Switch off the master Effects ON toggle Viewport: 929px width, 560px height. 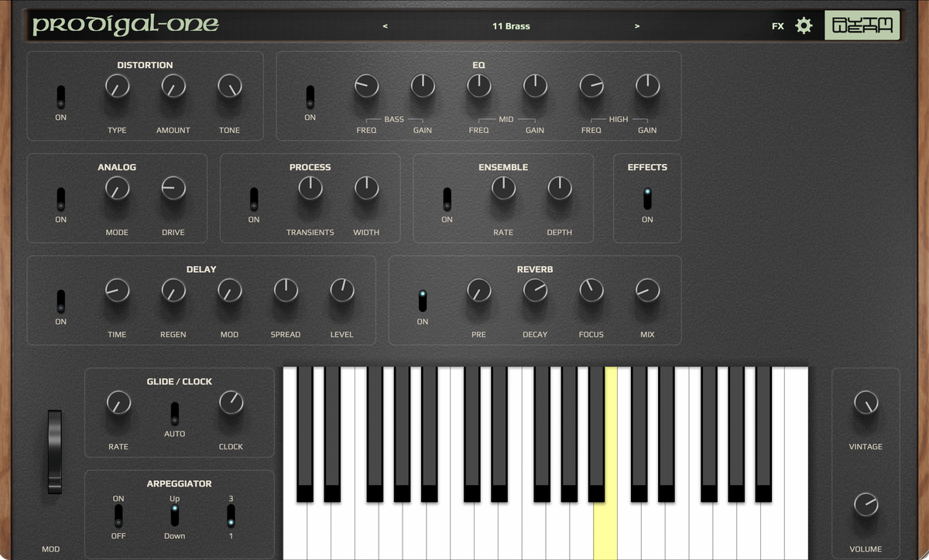(647, 199)
